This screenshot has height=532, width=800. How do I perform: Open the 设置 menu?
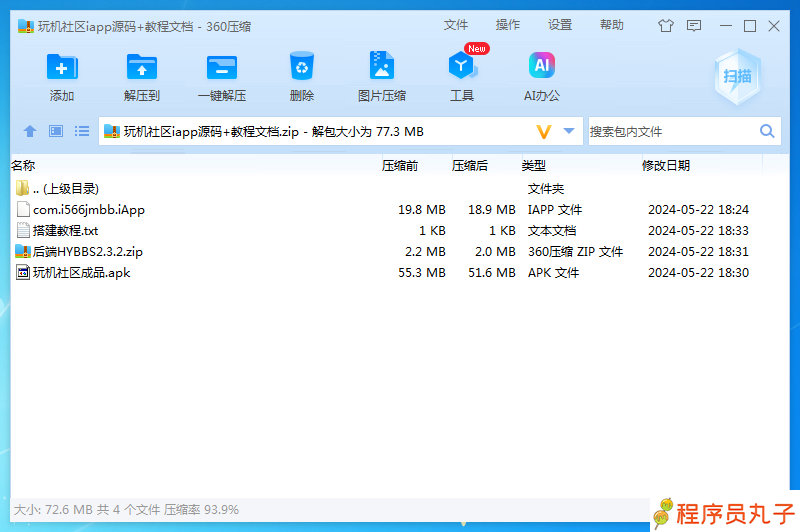tap(560, 25)
